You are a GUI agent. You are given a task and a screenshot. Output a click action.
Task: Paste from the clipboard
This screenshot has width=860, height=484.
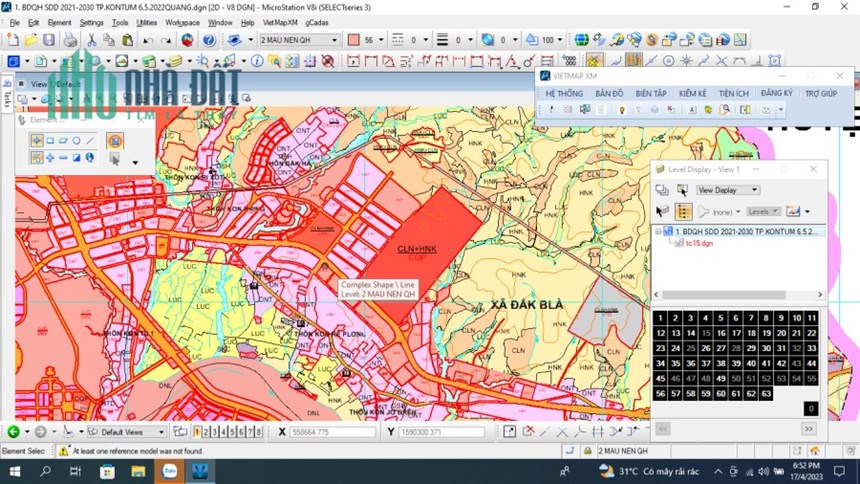pyautogui.click(x=127, y=40)
